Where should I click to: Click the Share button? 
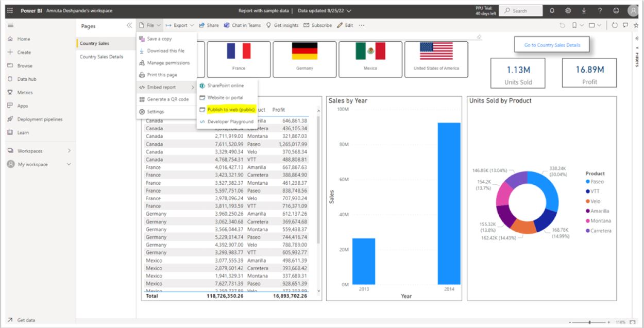point(209,25)
